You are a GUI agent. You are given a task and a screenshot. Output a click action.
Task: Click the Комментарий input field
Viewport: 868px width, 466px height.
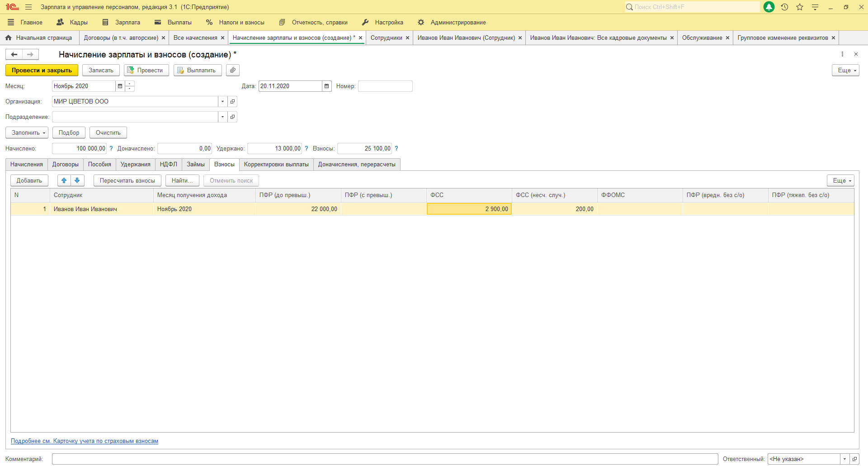(384, 459)
